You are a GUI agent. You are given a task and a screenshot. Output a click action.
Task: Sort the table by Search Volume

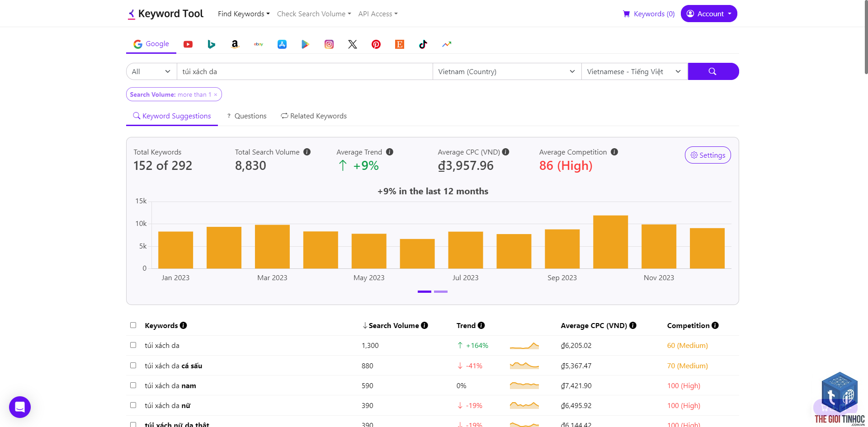click(x=391, y=325)
